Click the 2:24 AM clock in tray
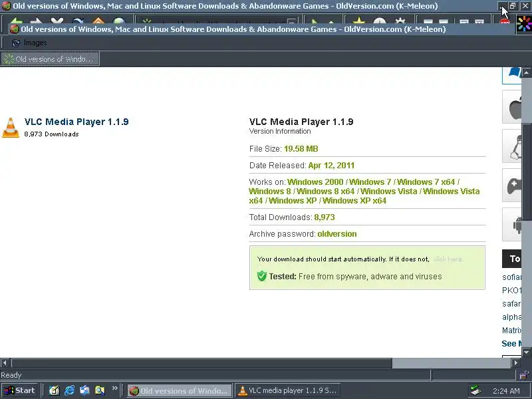 (x=506, y=391)
